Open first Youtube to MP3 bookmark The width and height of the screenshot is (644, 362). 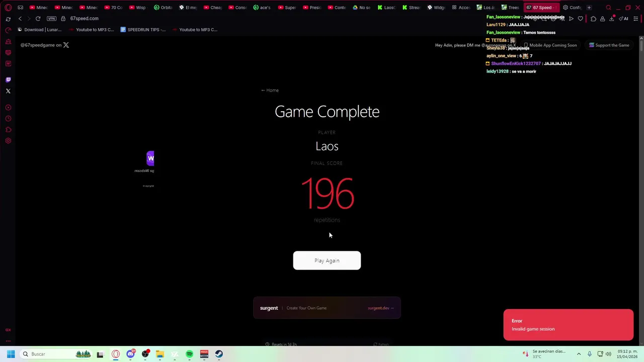91,30
